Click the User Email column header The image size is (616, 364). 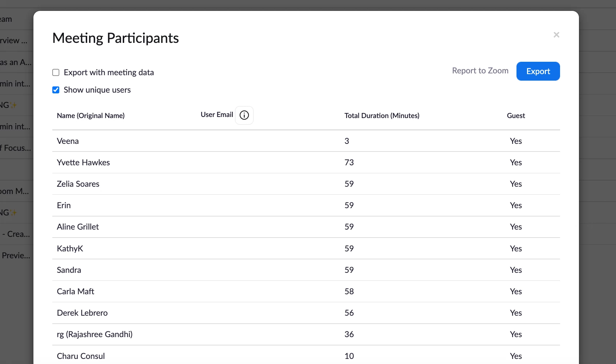(217, 115)
